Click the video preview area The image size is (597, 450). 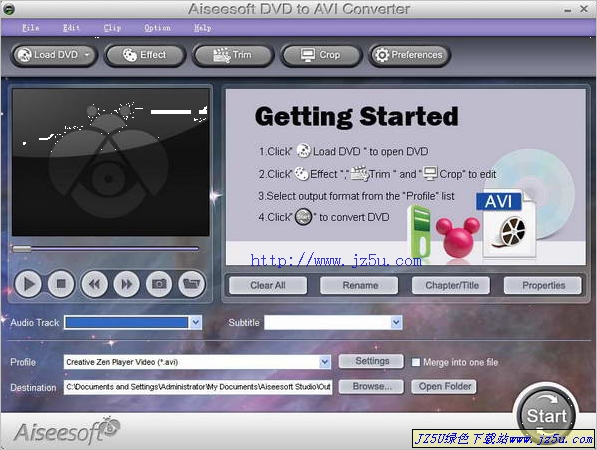111,163
